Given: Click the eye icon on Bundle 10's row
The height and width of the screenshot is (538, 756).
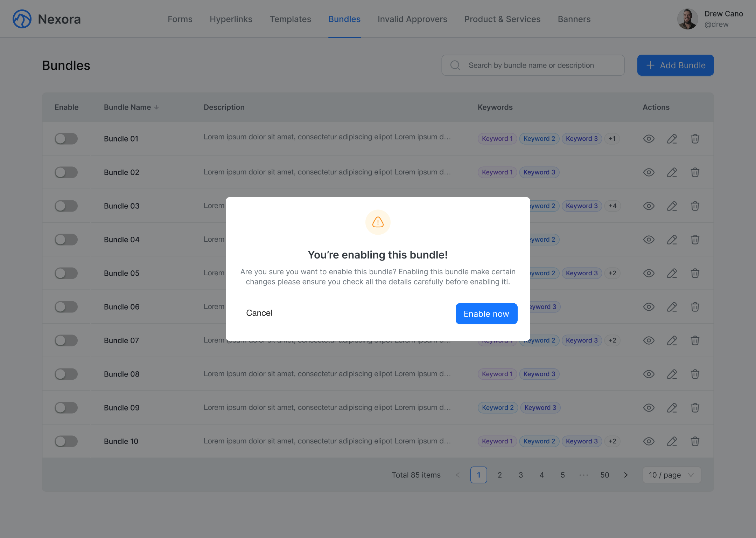Looking at the screenshot, I should tap(649, 441).
